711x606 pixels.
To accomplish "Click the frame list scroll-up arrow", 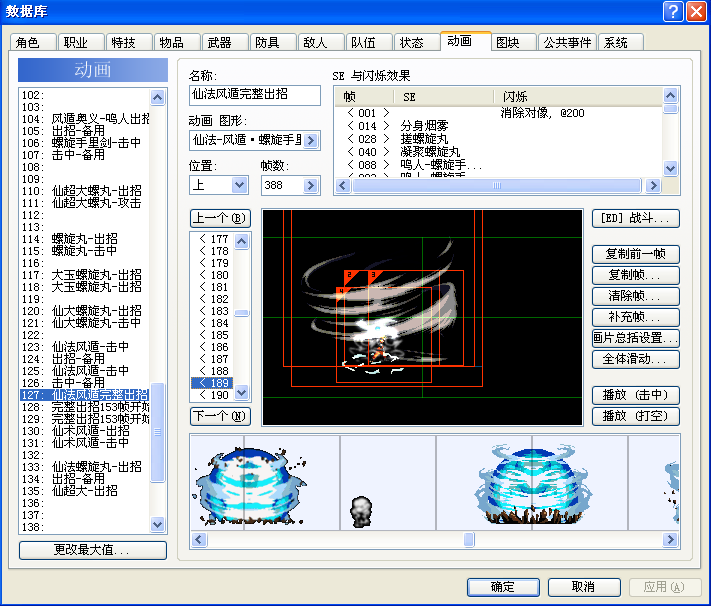I will point(242,242).
